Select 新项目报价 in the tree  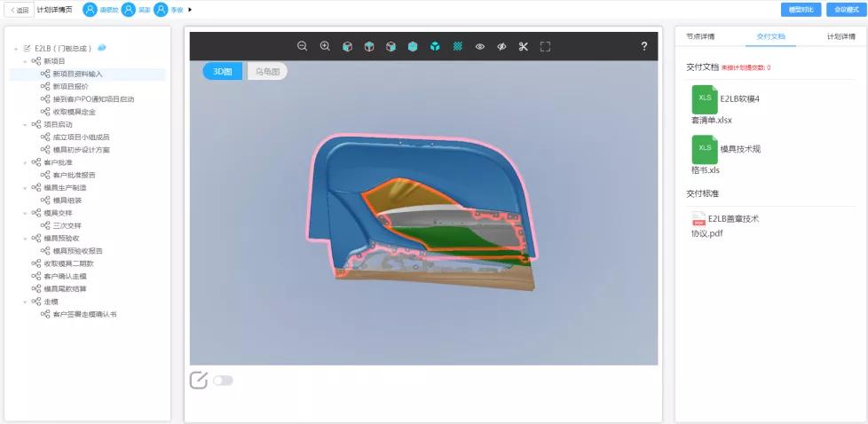70,86
